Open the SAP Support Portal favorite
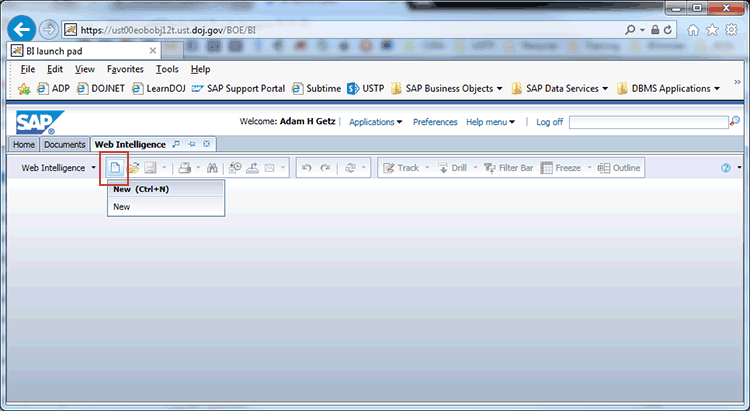 tap(238, 89)
